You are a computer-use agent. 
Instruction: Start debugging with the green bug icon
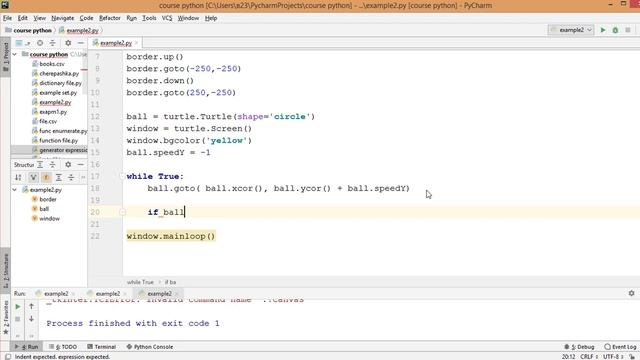tap(615, 30)
